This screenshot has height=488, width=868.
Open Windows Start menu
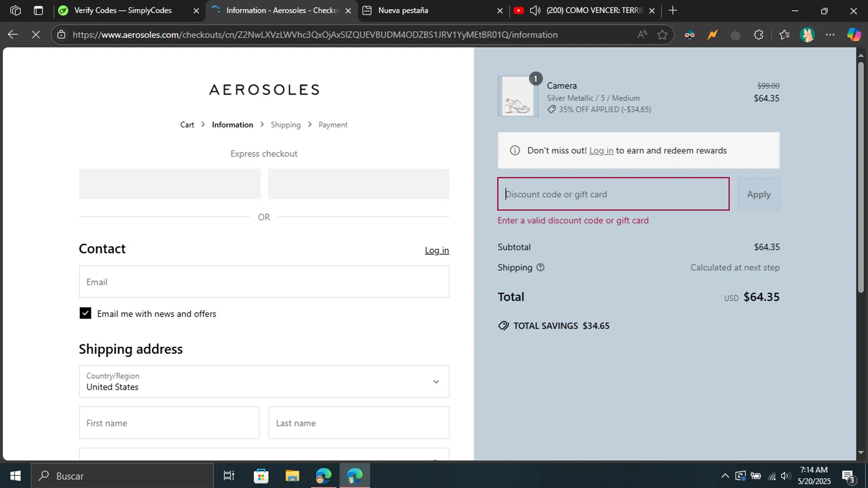tap(16, 476)
